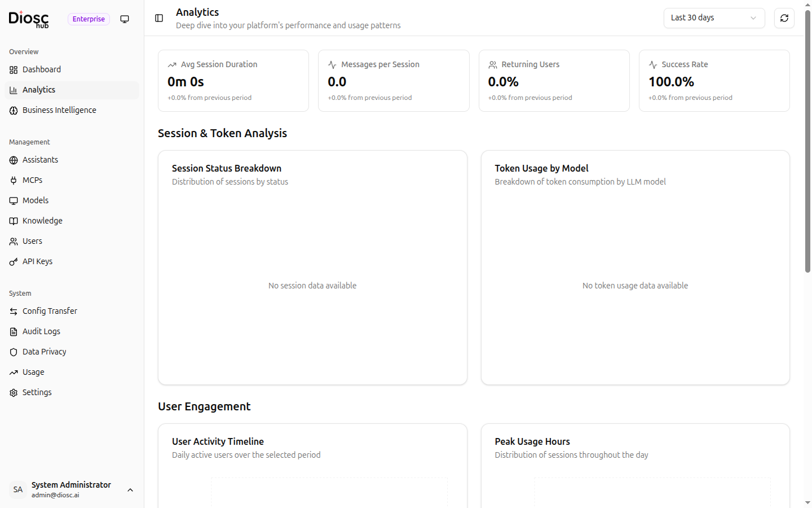Click the Success Rate activity icon
This screenshot has width=812, height=508.
[x=653, y=65]
